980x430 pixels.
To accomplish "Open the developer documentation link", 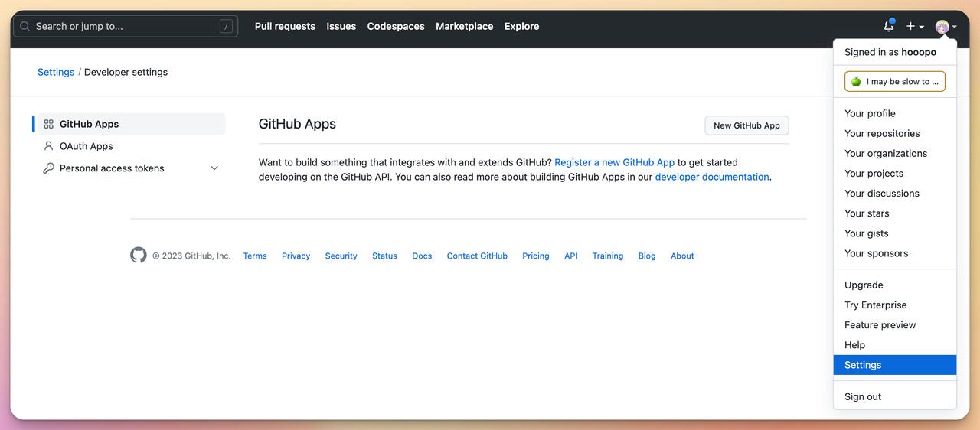I will [712, 177].
